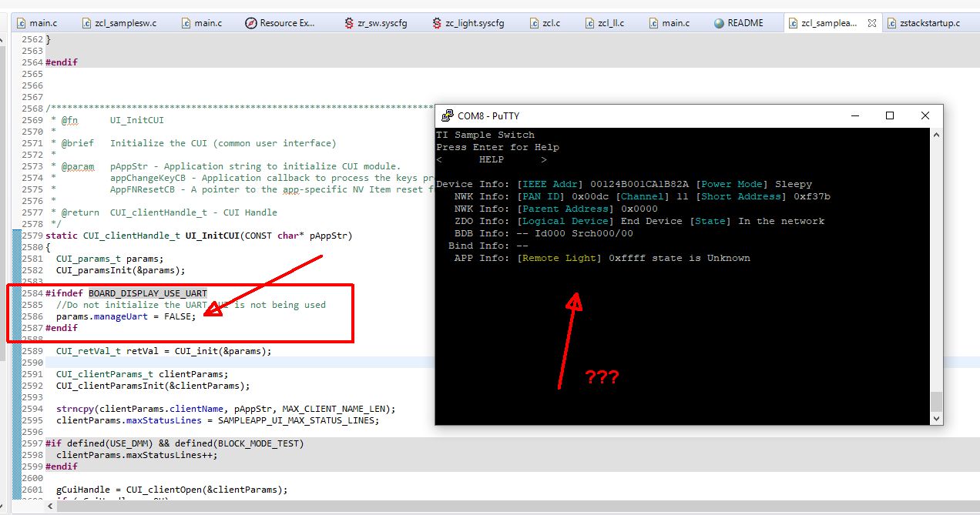Click '[Short Address]' label in terminal
This screenshot has width=980, height=515.
[741, 196]
